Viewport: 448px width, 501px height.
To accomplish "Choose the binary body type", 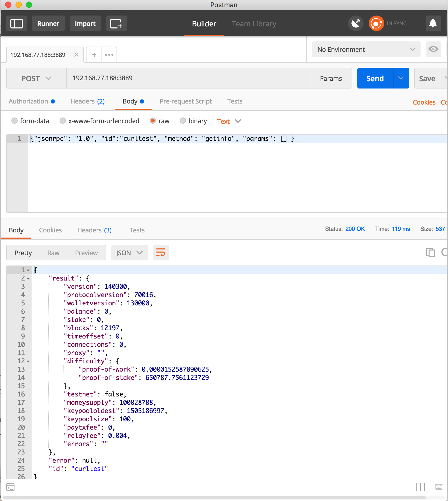I will (x=183, y=121).
